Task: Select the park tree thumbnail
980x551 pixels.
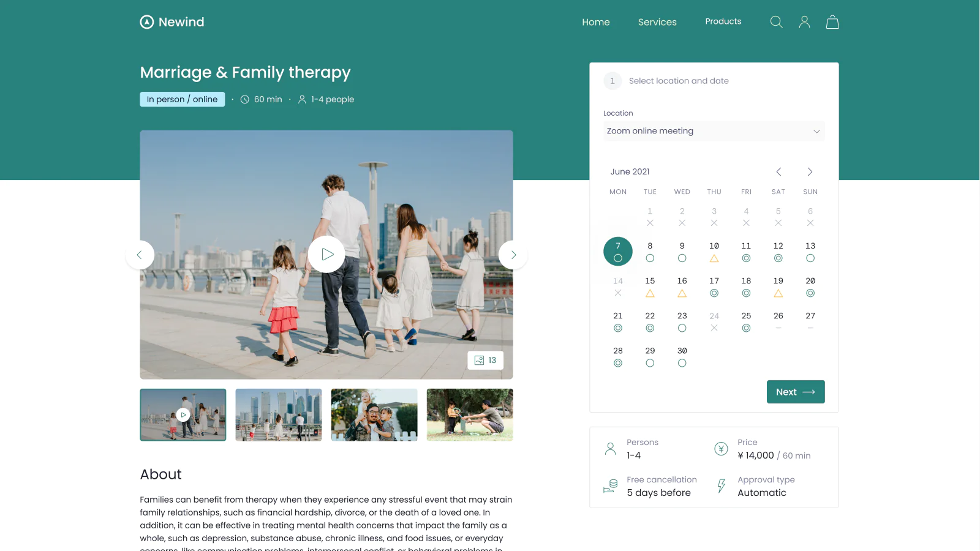Action: click(470, 414)
